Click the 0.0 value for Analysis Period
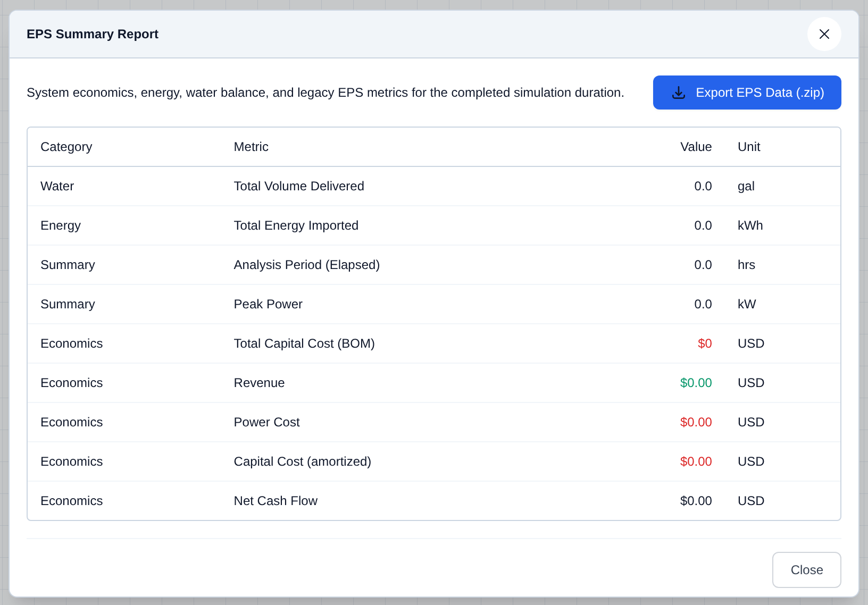 (703, 265)
